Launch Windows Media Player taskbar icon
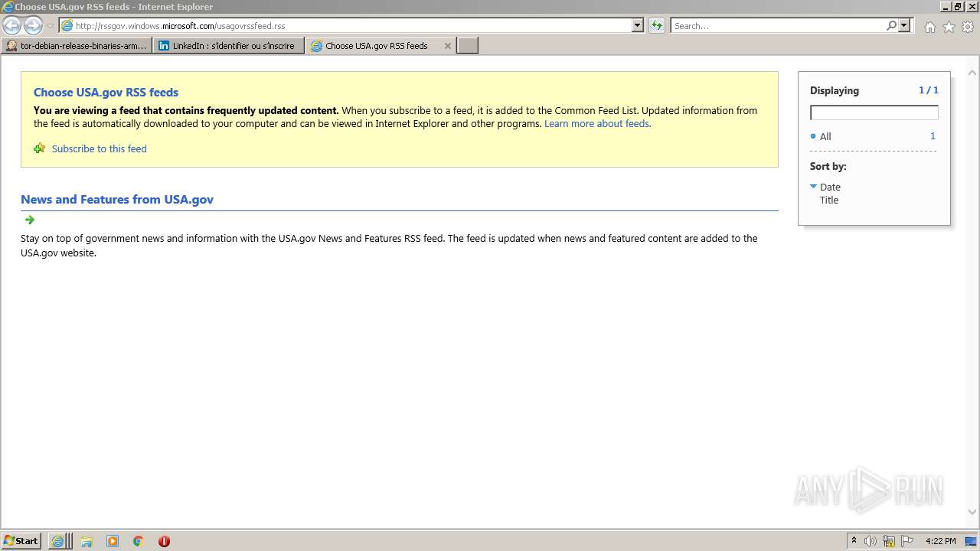The width and height of the screenshot is (980, 551). [x=113, y=541]
